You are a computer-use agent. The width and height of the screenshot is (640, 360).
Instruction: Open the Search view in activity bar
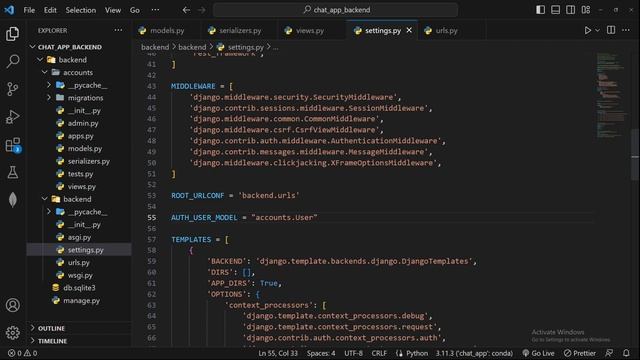[x=13, y=61]
